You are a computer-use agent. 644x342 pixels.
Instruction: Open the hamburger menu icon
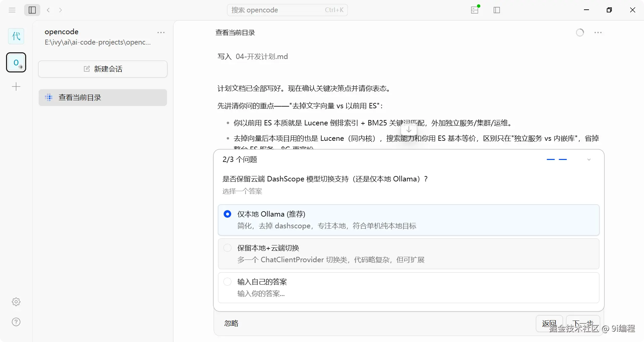[x=12, y=10]
